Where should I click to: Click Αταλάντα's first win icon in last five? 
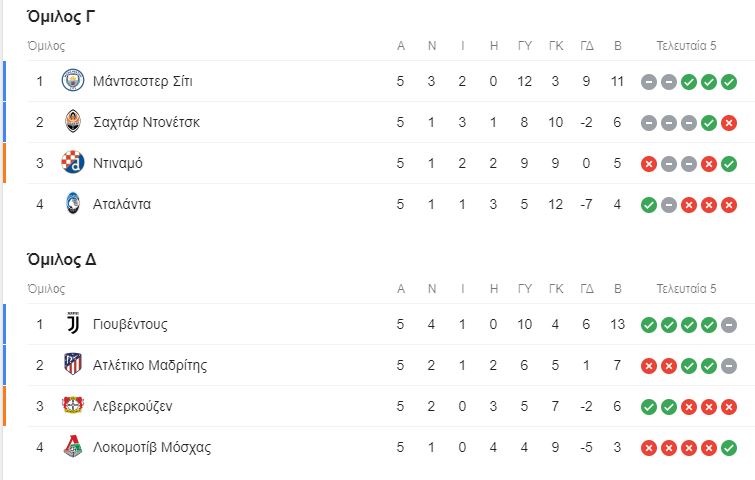pyautogui.click(x=649, y=205)
